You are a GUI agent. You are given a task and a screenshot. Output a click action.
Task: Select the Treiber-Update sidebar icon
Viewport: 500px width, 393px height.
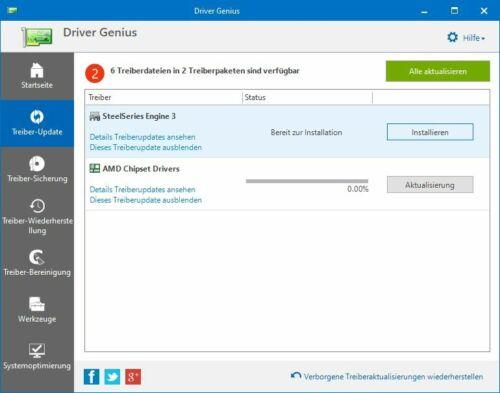pyautogui.click(x=37, y=117)
